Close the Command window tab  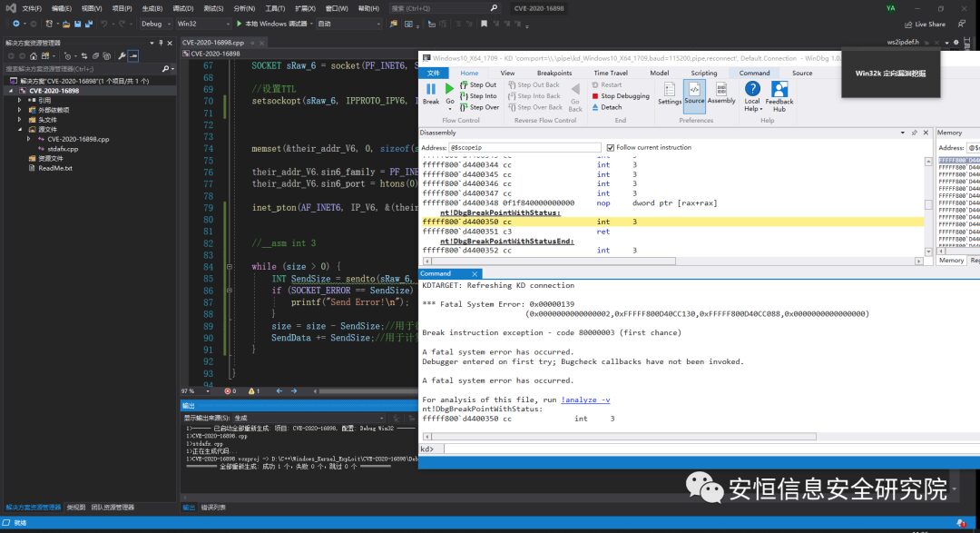point(475,274)
